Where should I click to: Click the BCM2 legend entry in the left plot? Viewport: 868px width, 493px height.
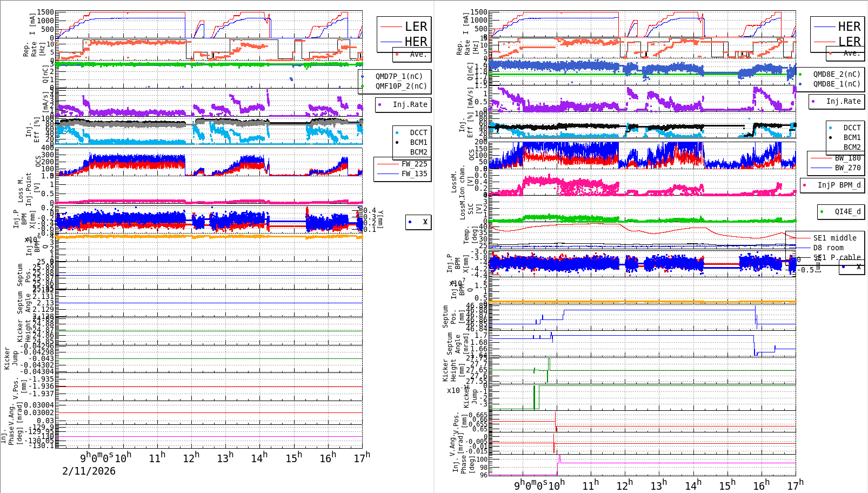point(418,152)
